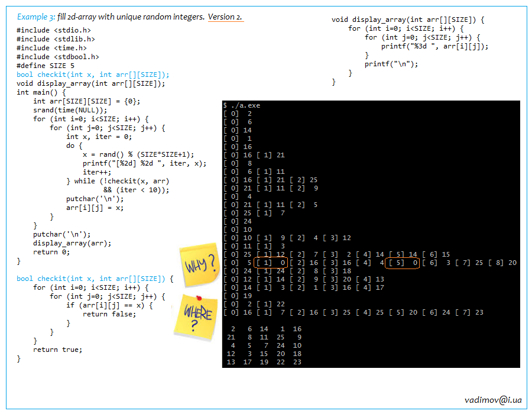Viewport: 532px width, 414px height.
Task: Click the result row '21 8 11 25 9'
Action: point(264,337)
